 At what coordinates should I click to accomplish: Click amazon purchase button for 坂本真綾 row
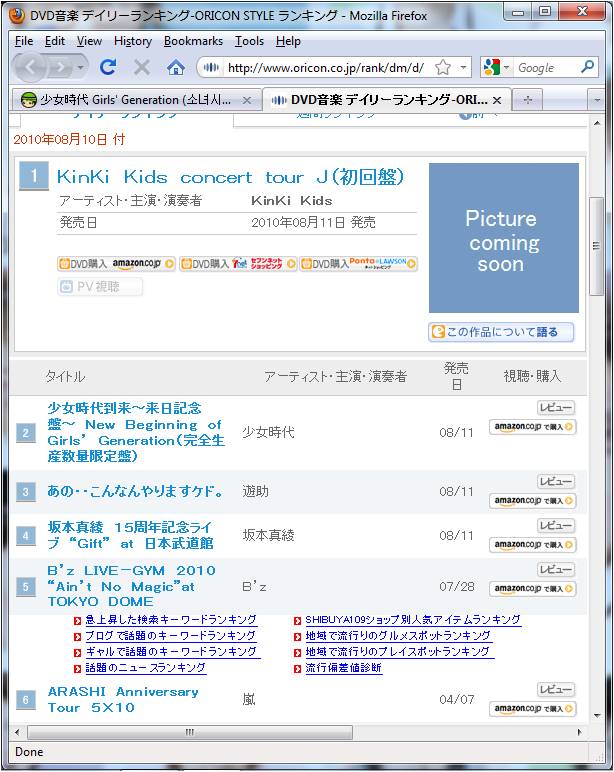(532, 545)
